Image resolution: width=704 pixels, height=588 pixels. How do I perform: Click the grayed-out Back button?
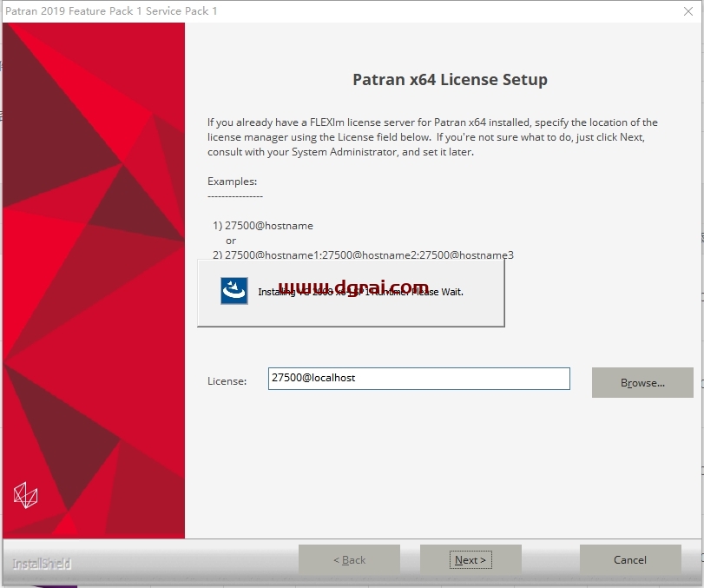point(349,559)
